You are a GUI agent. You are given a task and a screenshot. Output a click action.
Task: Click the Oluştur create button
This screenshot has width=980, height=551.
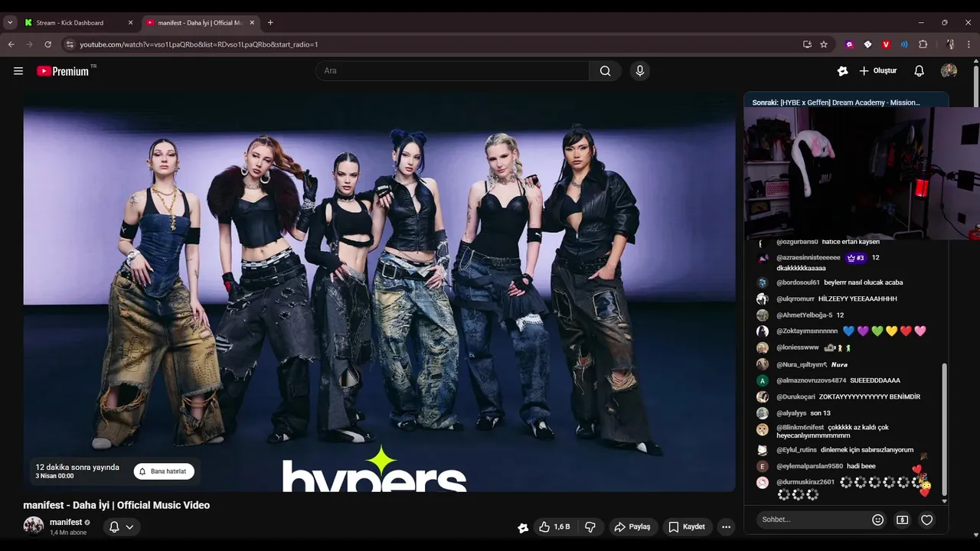(x=877, y=71)
